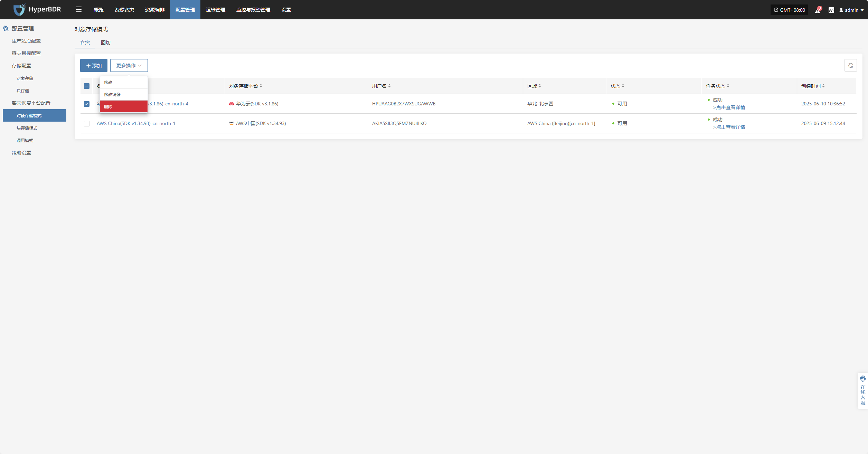Collapse 容灾恢复平台配置 sidebar group
Screen dimensions: 868x454
click(31, 103)
